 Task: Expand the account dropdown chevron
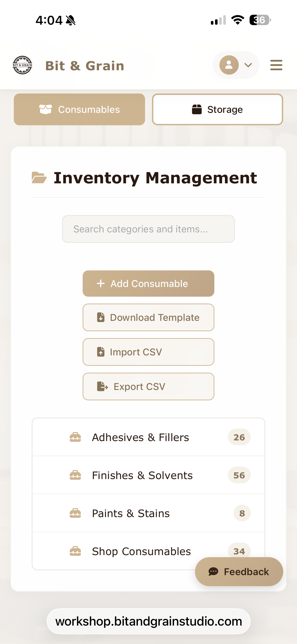pyautogui.click(x=248, y=65)
